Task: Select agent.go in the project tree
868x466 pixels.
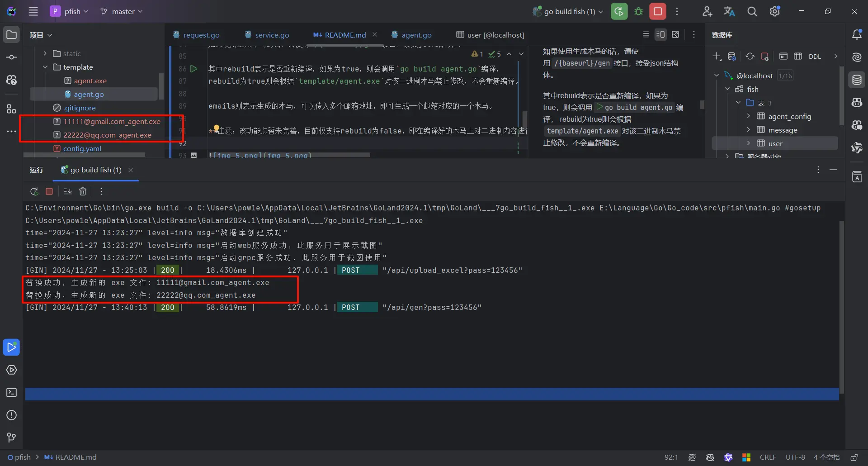Action: (89, 94)
